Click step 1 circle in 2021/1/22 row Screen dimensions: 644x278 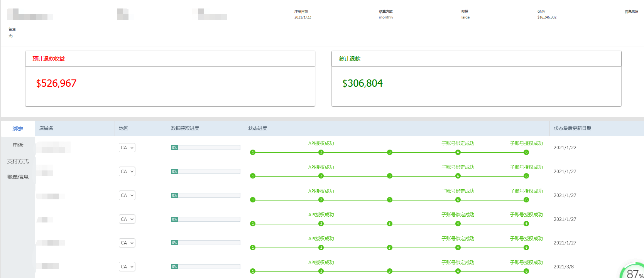[x=253, y=152]
